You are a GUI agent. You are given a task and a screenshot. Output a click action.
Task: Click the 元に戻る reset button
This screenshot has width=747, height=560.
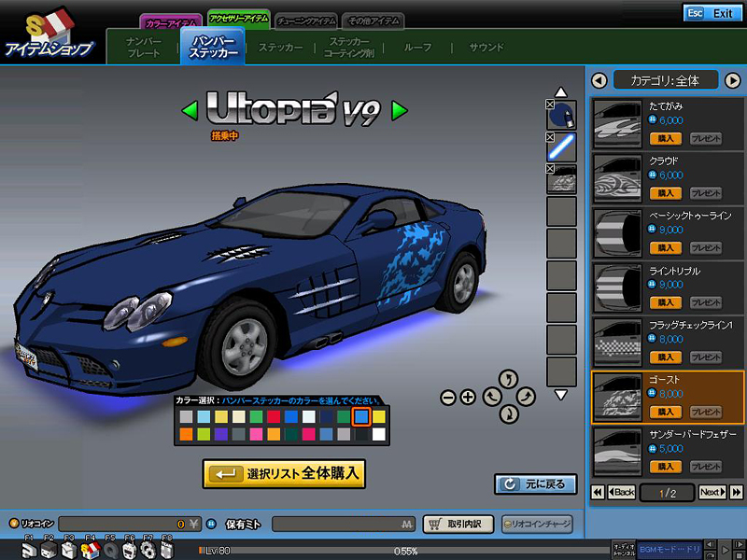point(536,484)
